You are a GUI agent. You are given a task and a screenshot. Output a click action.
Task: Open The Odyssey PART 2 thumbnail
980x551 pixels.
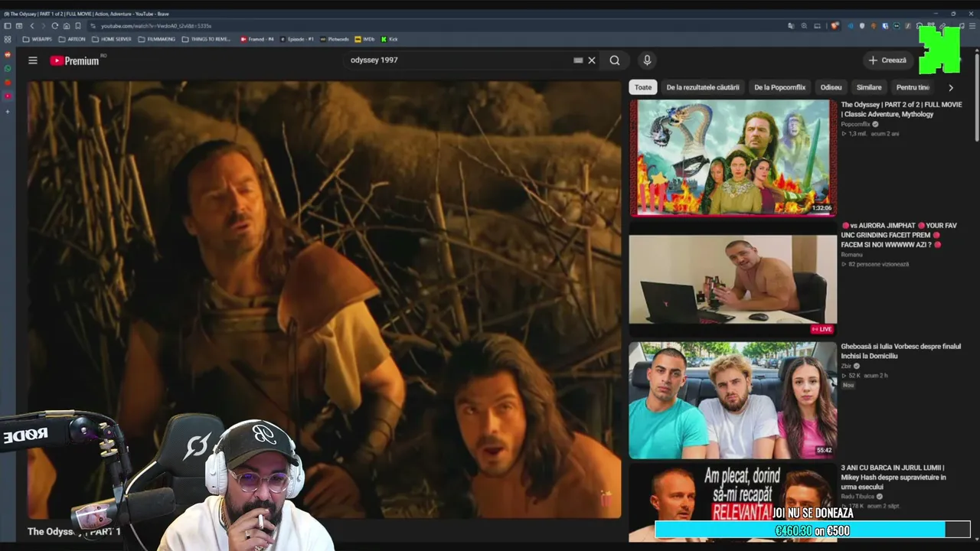coord(733,158)
